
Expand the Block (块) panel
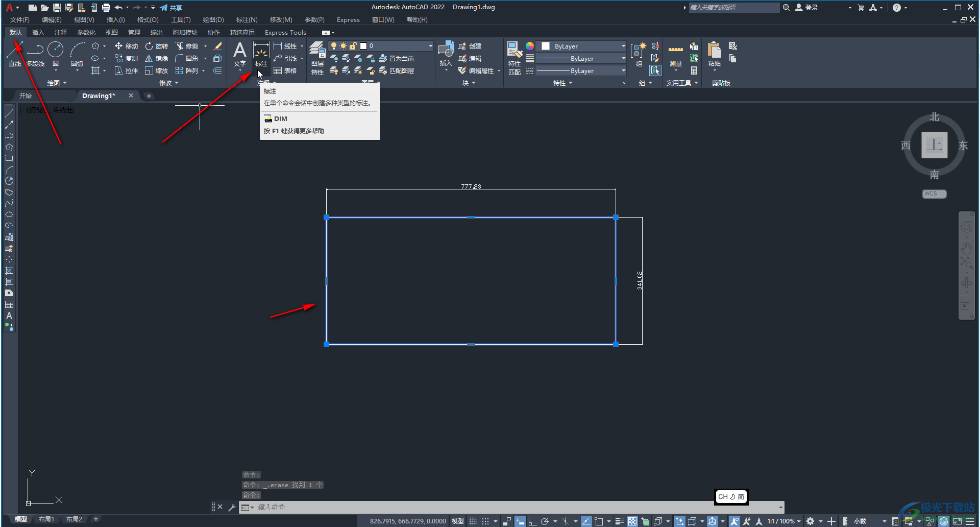tap(469, 83)
